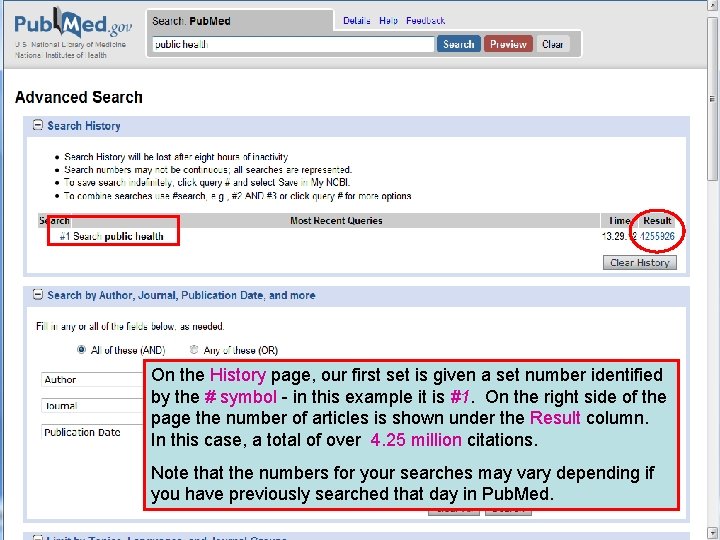Click the Search button beside query box
The image size is (720, 540).
pos(458,44)
